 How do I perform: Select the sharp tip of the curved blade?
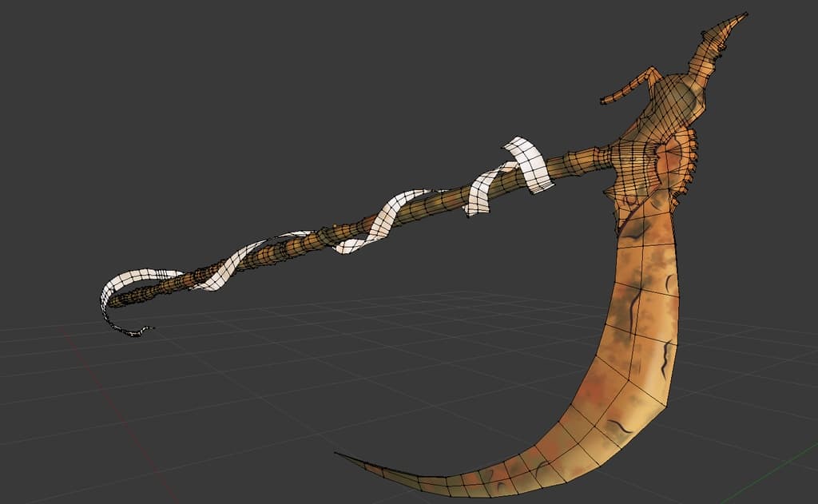click(339, 454)
